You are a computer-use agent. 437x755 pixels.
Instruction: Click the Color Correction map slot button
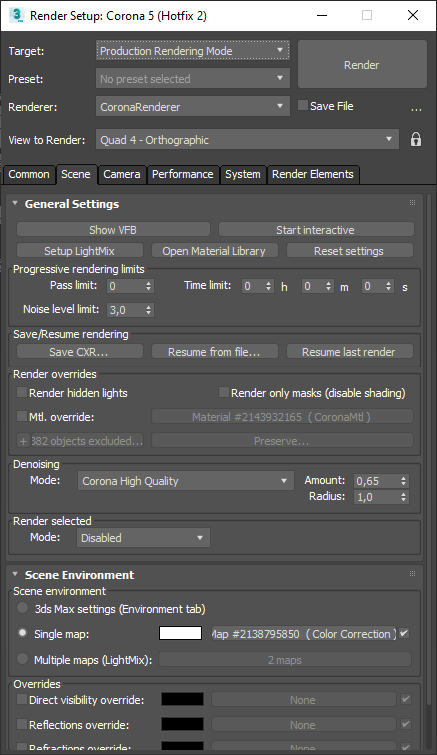click(304, 633)
